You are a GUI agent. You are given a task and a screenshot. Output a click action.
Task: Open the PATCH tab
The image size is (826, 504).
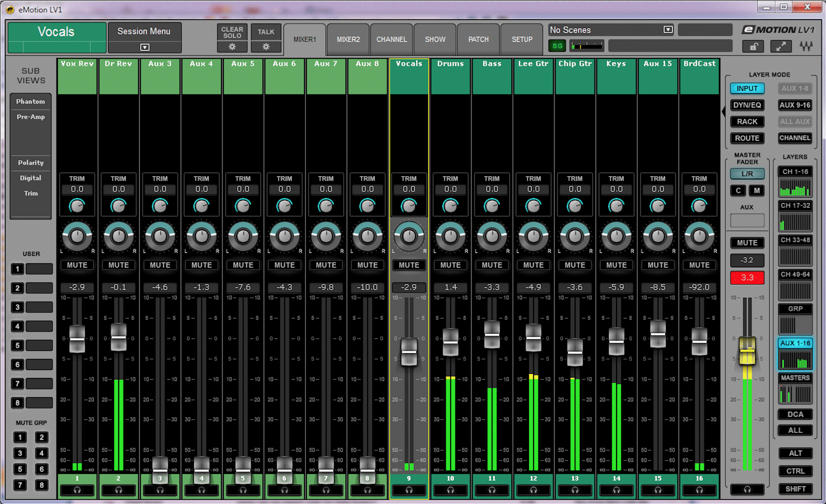[x=479, y=39]
